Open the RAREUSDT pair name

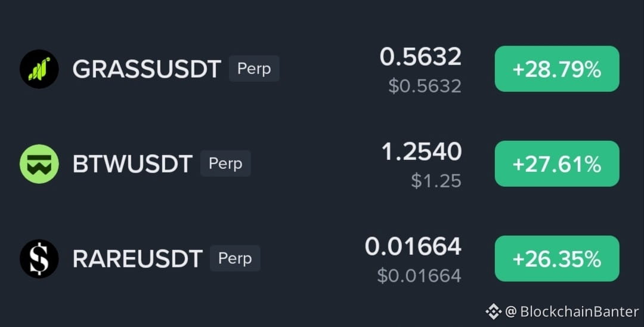point(137,259)
